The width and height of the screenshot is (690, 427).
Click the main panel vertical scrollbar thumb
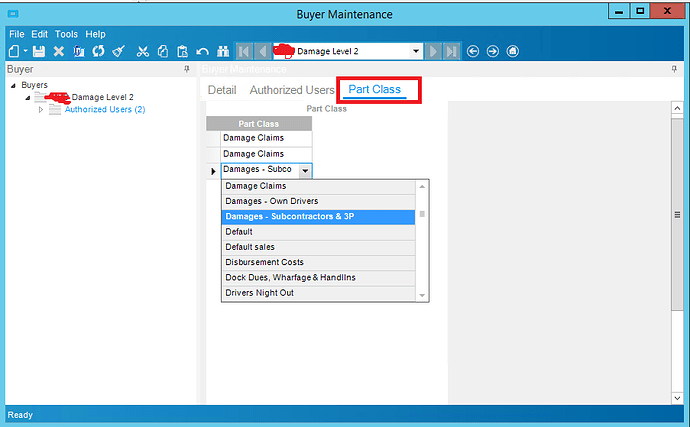click(x=677, y=214)
